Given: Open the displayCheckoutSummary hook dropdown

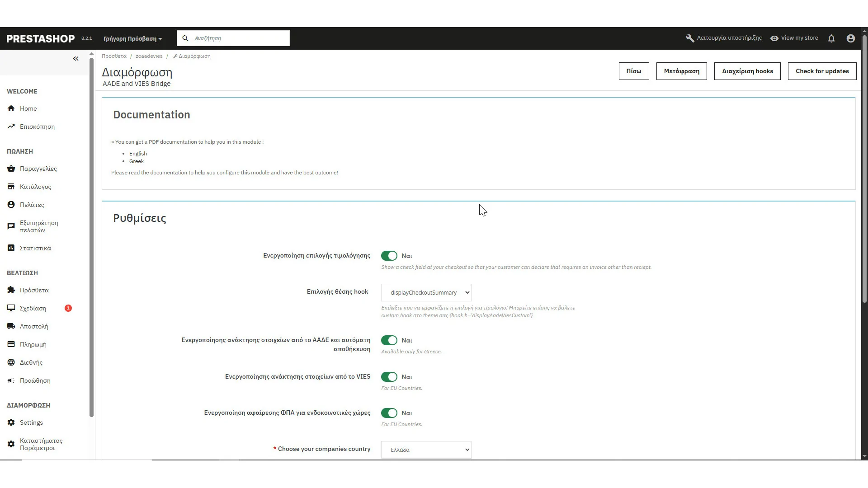Looking at the screenshot, I should click(426, 293).
